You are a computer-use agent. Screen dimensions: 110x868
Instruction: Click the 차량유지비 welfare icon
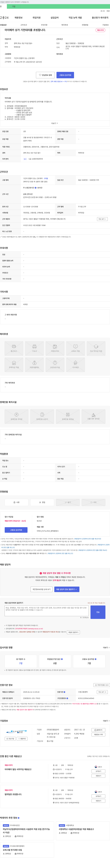pos(55,348)
